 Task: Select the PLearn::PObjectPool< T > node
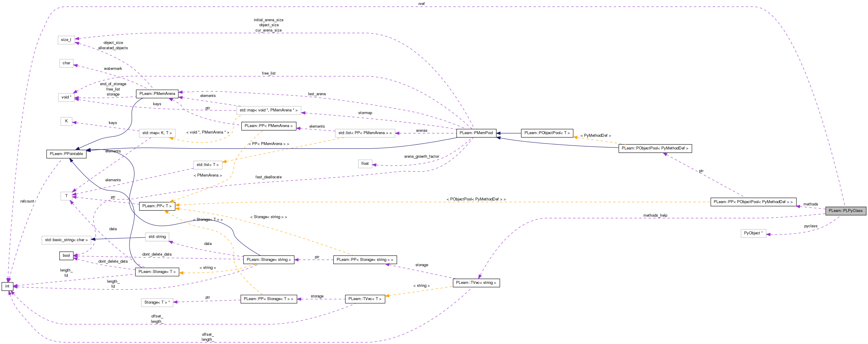point(547,133)
